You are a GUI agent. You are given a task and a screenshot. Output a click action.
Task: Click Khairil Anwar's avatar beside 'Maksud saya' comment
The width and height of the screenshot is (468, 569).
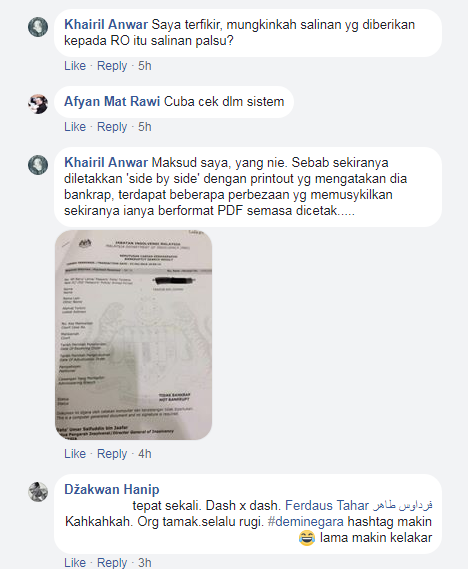click(38, 165)
